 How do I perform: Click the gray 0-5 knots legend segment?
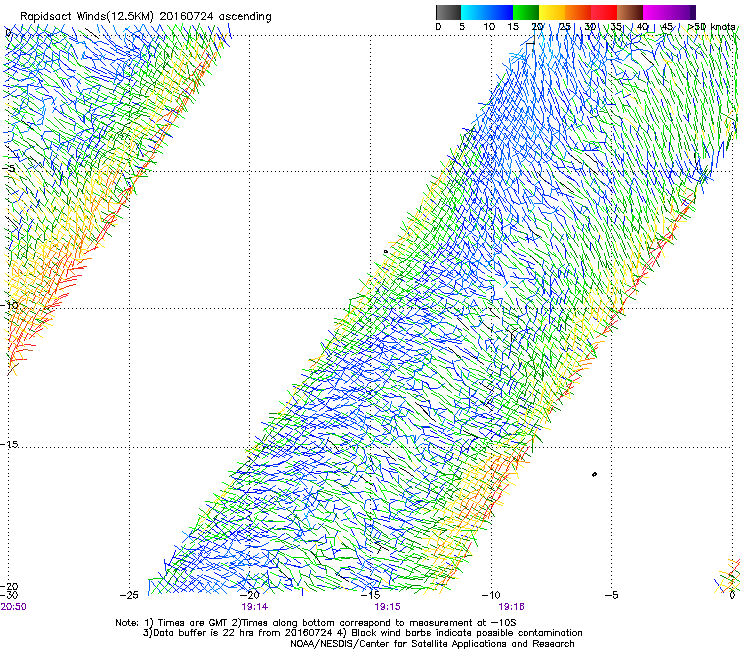[x=448, y=12]
